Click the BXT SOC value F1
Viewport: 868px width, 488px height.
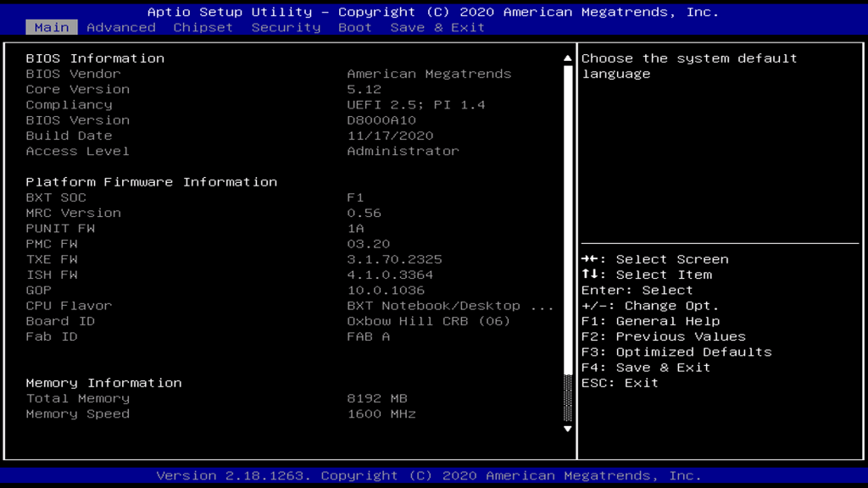coord(355,197)
